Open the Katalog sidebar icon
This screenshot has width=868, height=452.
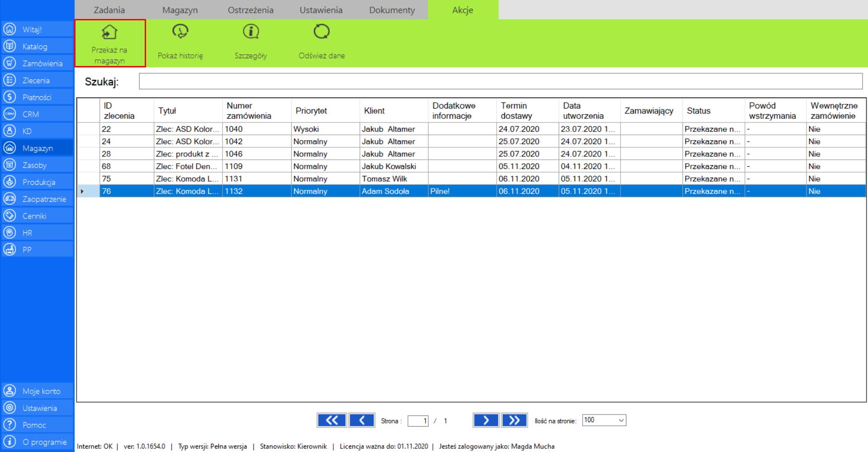point(9,46)
